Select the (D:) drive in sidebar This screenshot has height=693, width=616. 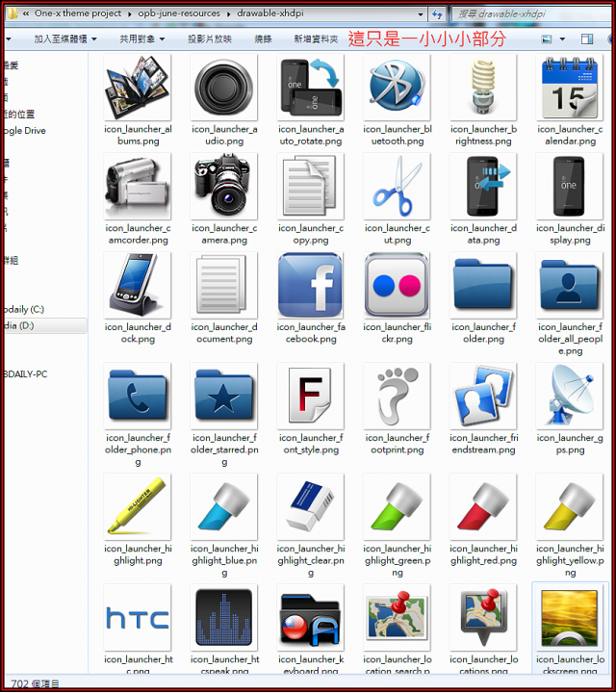pos(45,326)
